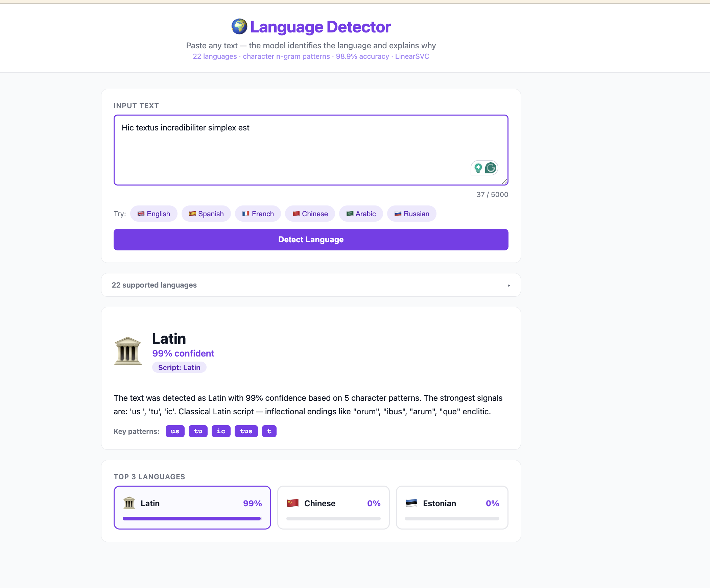
Task: Expand the 22 supported languages section
Action: 311,285
